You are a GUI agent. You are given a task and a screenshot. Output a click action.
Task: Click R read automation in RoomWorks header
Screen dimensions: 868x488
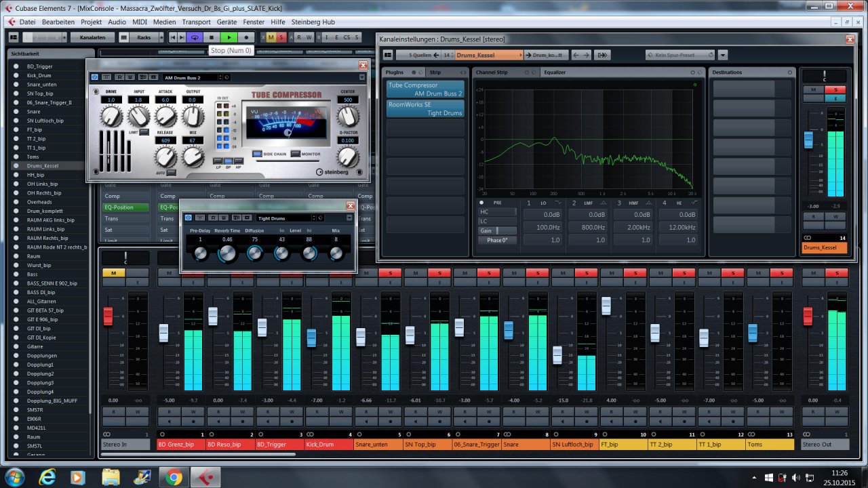click(x=212, y=218)
